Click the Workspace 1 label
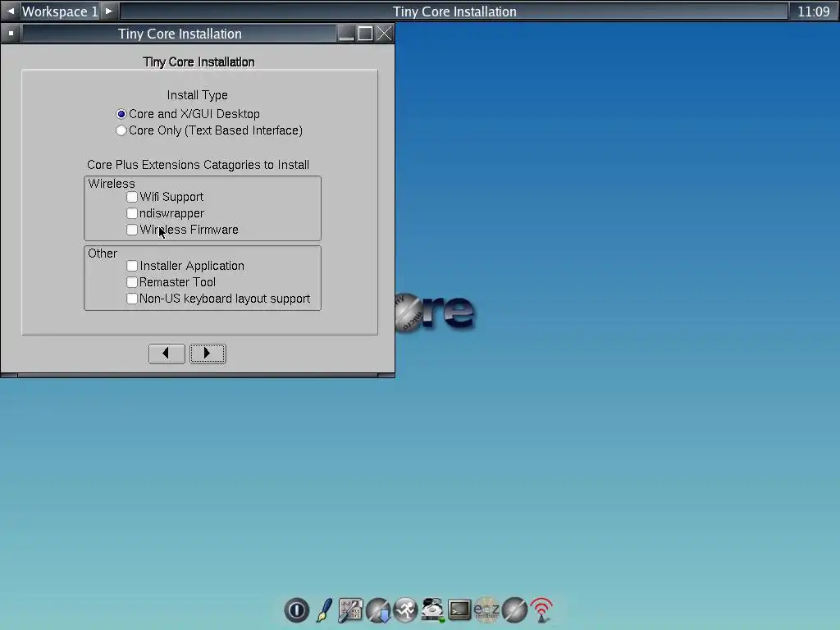This screenshot has height=630, width=840. pyautogui.click(x=59, y=11)
